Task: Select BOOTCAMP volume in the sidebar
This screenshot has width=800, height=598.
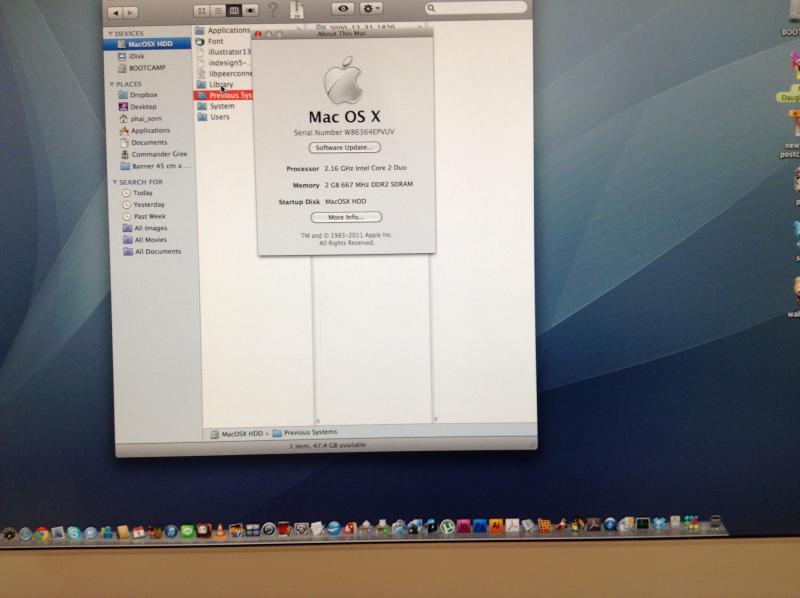Action: (x=146, y=68)
